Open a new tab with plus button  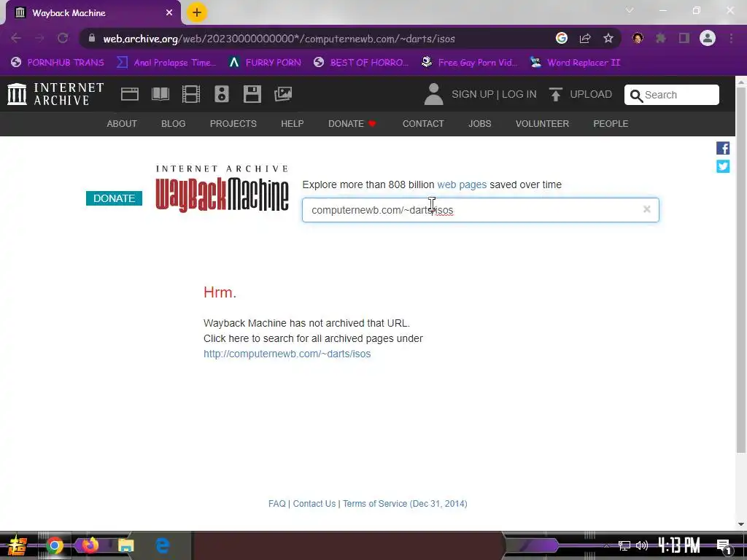197,12
